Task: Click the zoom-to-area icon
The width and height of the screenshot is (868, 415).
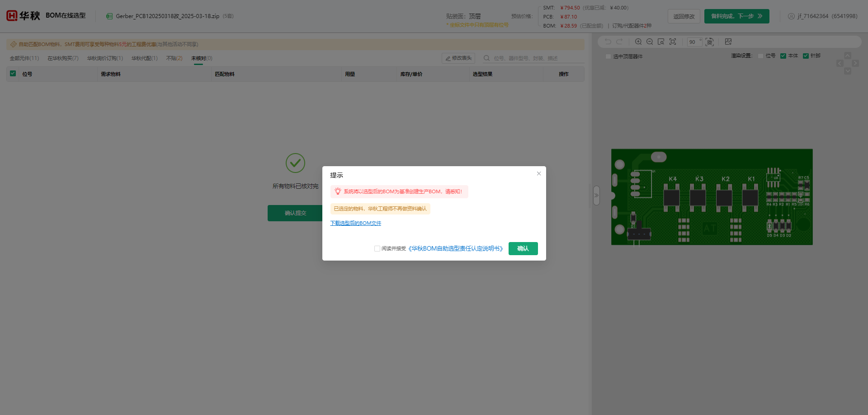Action: [x=661, y=42]
